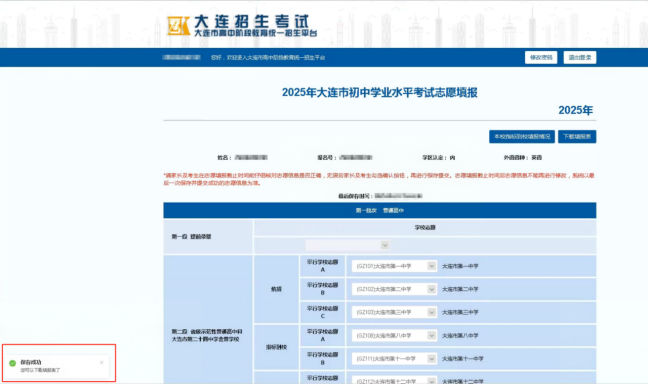Click 平行学校志愿 B in 统招 group

click(322, 289)
